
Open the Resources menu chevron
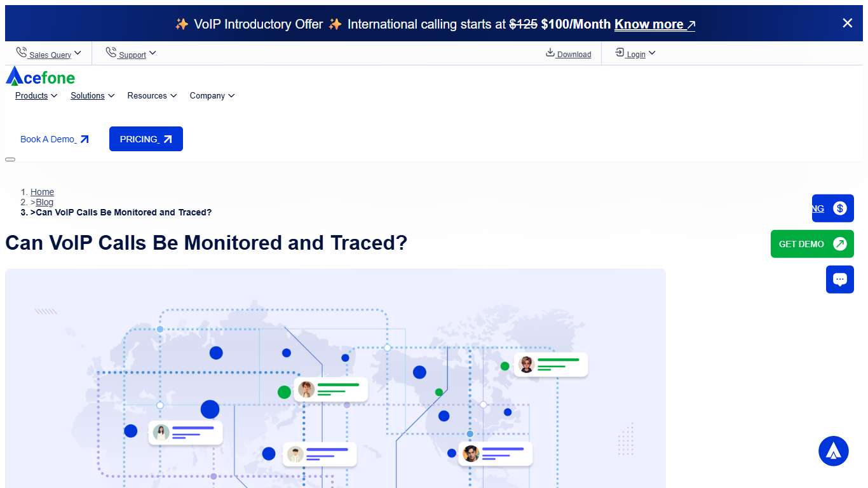(x=173, y=95)
